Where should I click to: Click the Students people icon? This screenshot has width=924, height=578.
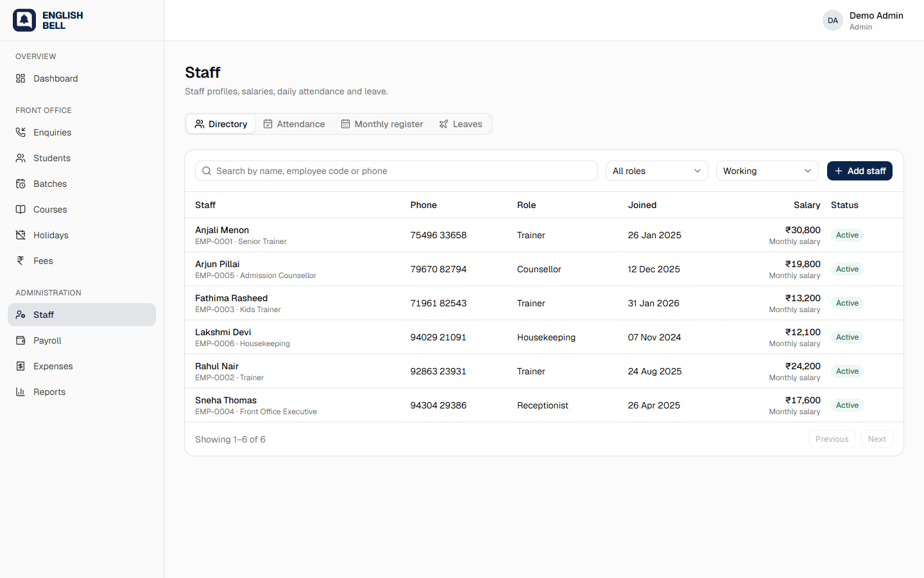[21, 158]
